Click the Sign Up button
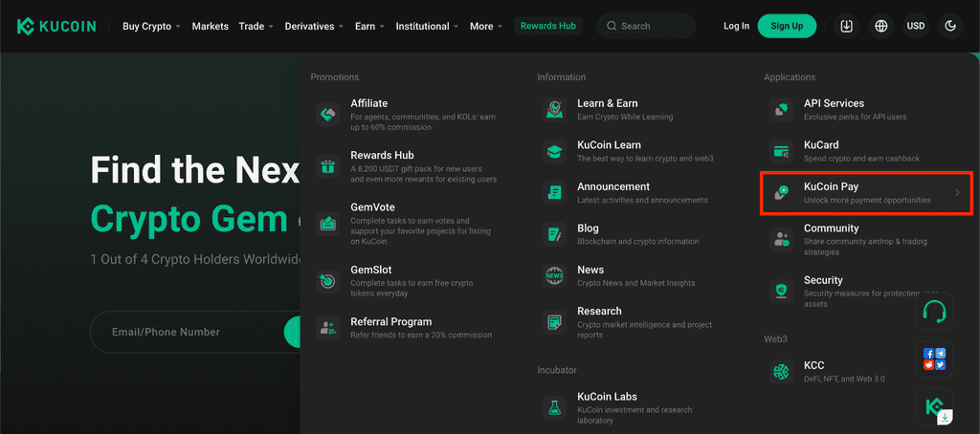The image size is (980, 434). (787, 26)
